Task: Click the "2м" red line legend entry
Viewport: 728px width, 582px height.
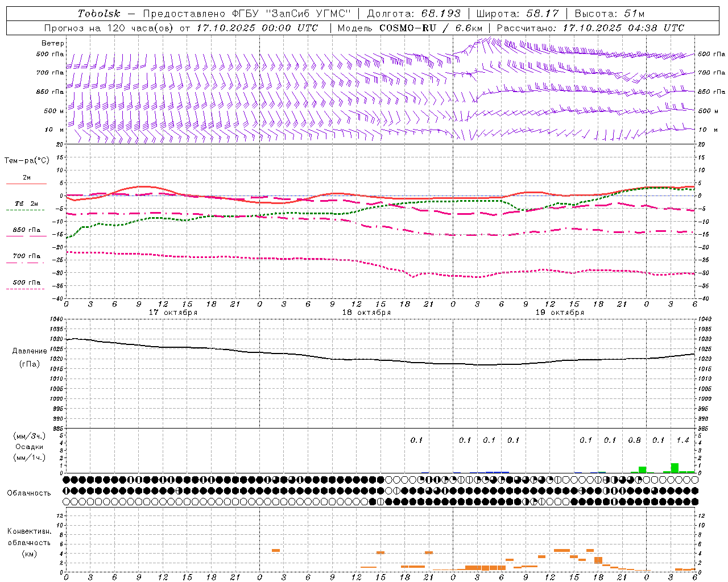Action: tap(27, 178)
